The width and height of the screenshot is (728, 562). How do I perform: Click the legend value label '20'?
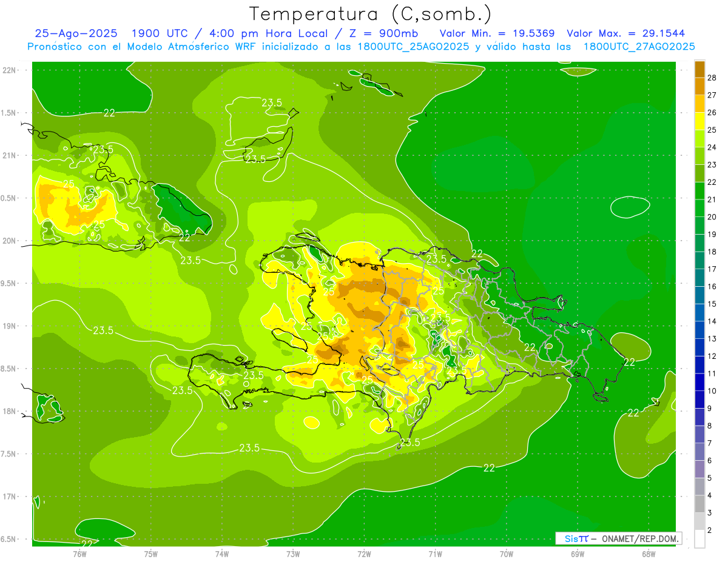click(x=712, y=217)
